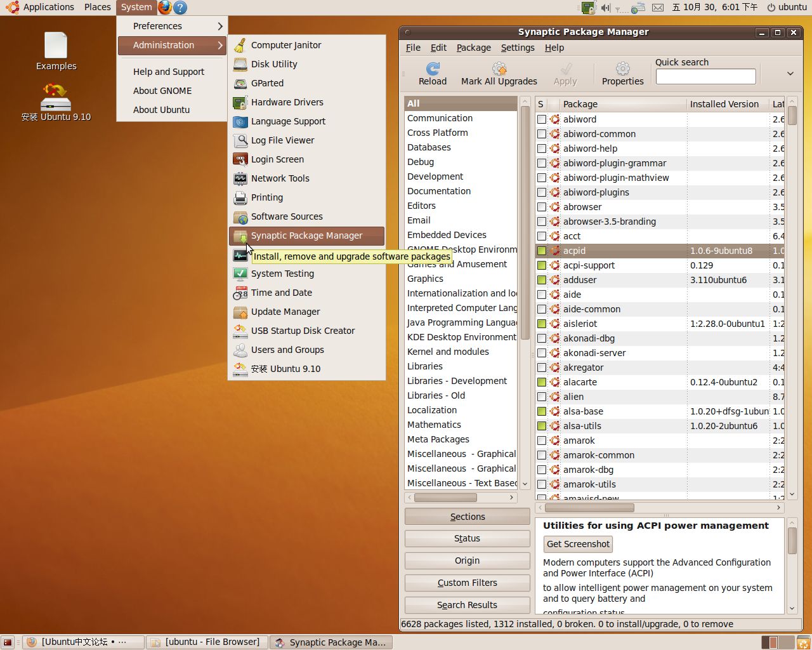Toggle status checkbox for alsa-utils package

pos(541,426)
